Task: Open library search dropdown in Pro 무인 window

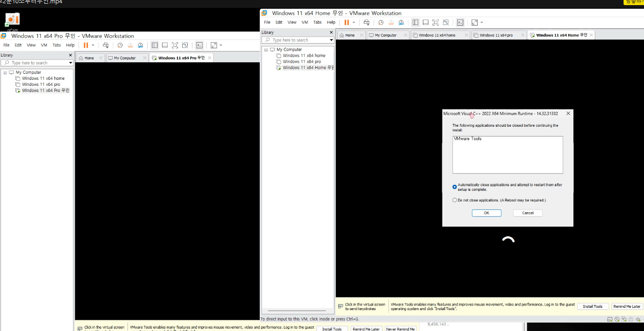Action: 71,63
